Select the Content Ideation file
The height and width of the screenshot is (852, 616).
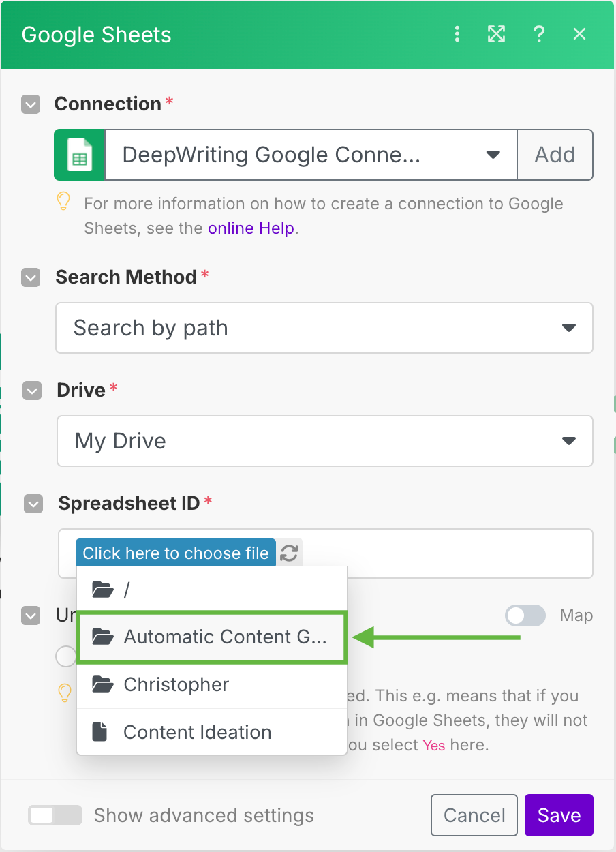point(212,732)
